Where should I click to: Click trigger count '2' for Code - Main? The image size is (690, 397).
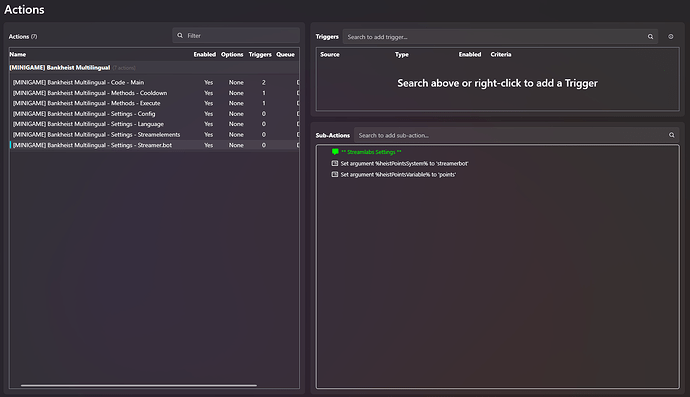pyautogui.click(x=264, y=82)
